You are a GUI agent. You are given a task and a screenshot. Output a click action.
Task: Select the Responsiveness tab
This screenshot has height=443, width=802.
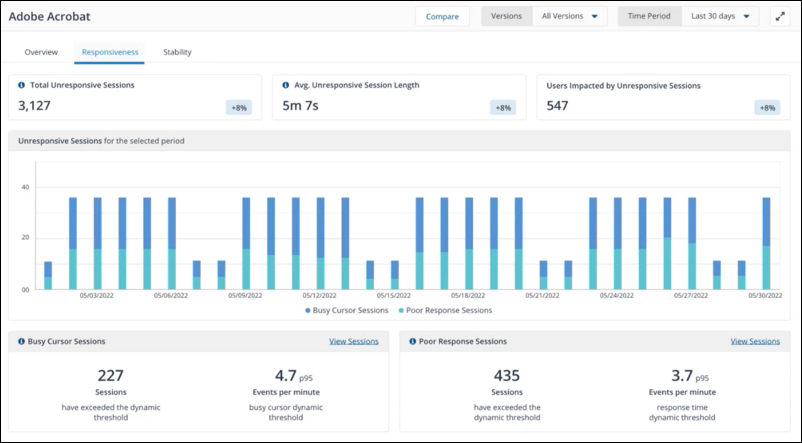109,52
